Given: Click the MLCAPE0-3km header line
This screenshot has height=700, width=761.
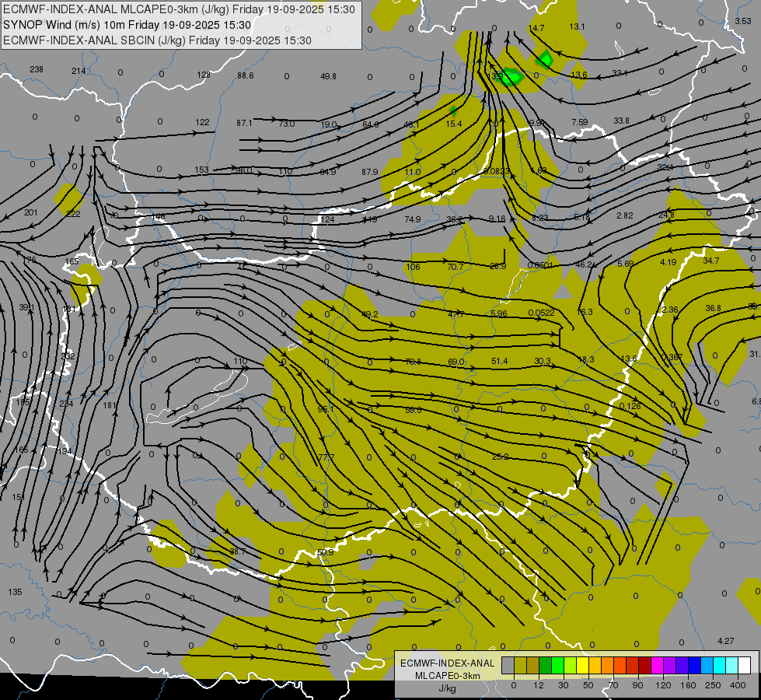Looking at the screenshot, I should tap(179, 9).
